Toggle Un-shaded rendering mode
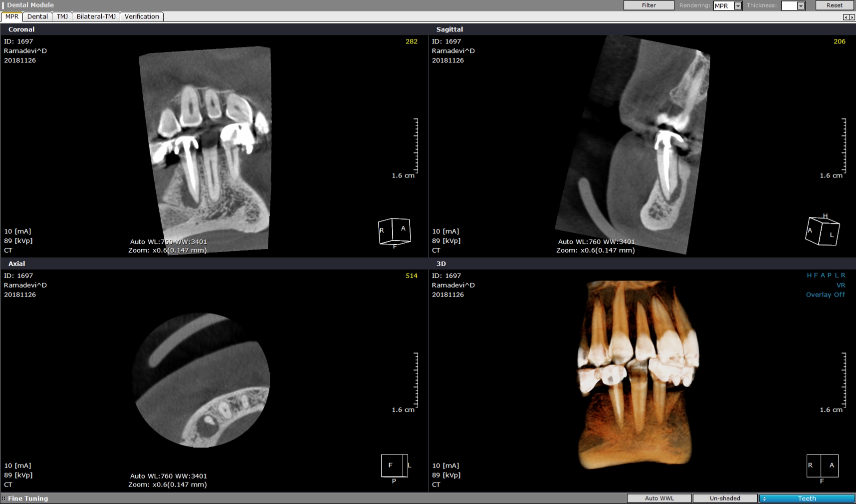 [724, 498]
